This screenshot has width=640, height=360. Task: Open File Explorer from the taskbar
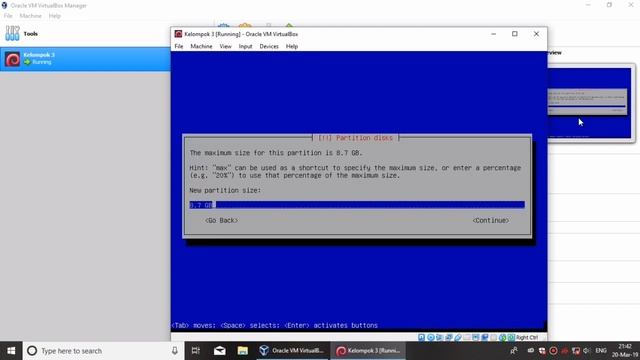[x=243, y=351]
